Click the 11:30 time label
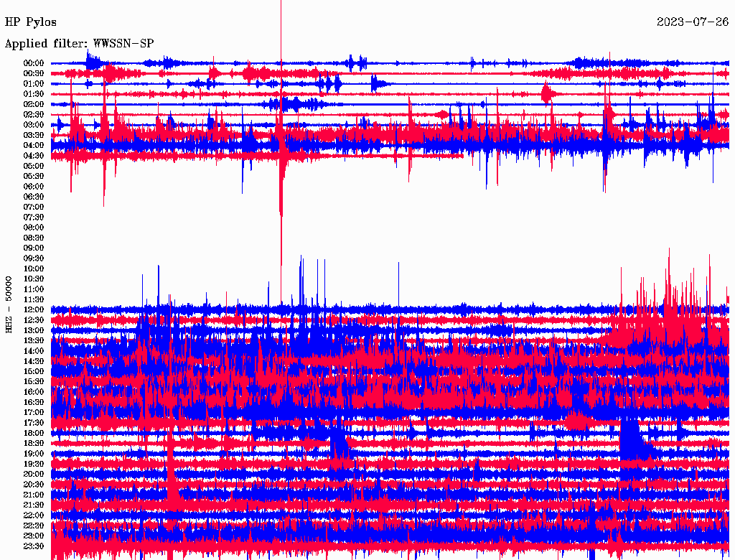735x560 pixels. pos(34,299)
